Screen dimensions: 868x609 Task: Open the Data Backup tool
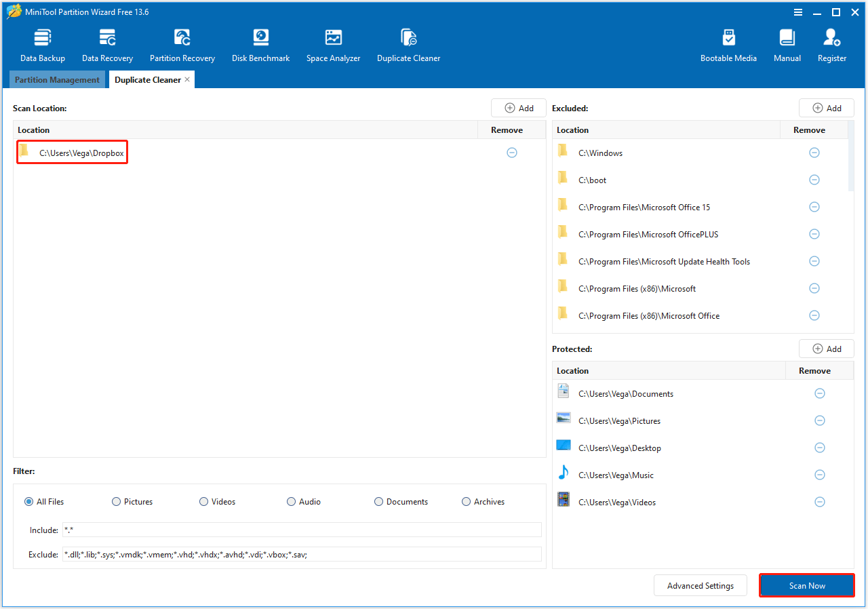click(x=43, y=46)
